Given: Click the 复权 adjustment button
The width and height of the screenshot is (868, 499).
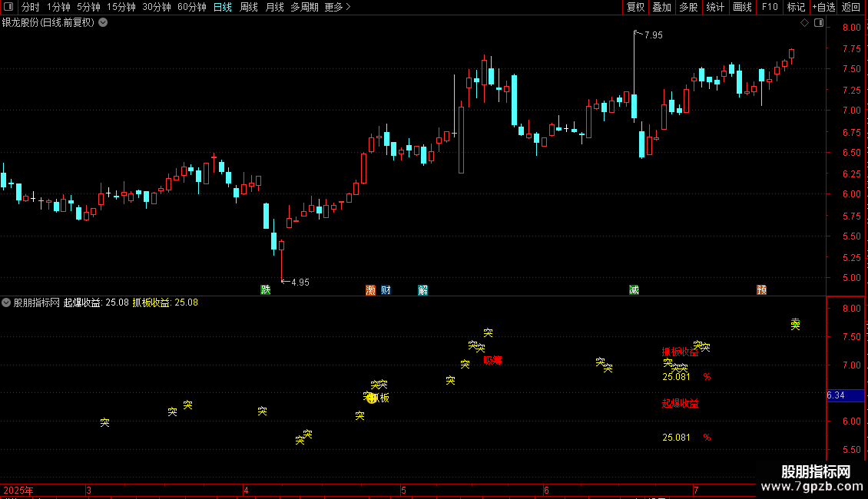Looking at the screenshot, I should coord(635,7).
